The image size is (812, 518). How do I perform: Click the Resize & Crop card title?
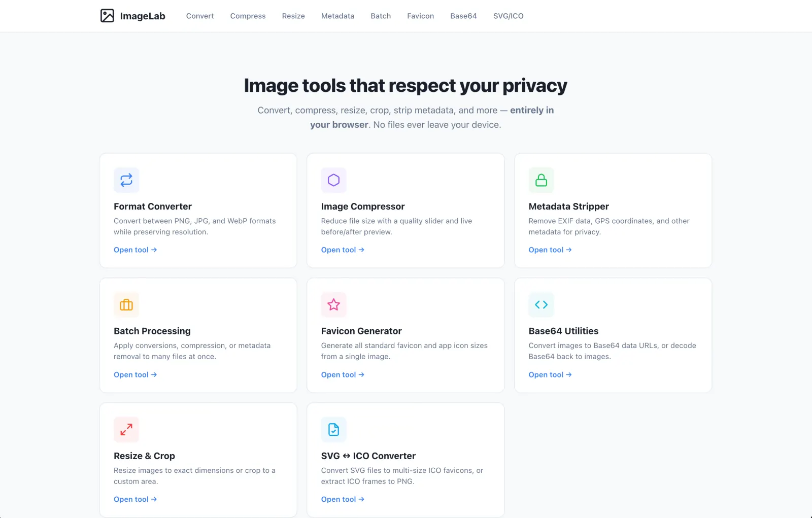point(144,456)
